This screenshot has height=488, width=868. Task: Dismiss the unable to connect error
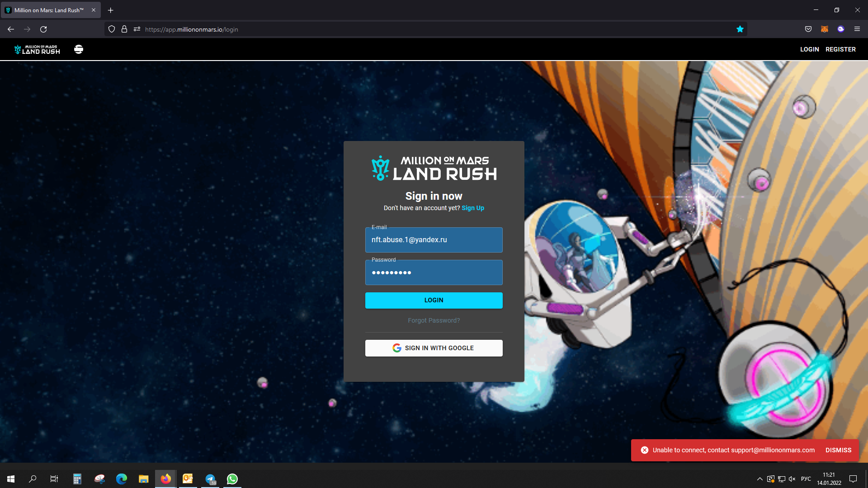(x=838, y=450)
